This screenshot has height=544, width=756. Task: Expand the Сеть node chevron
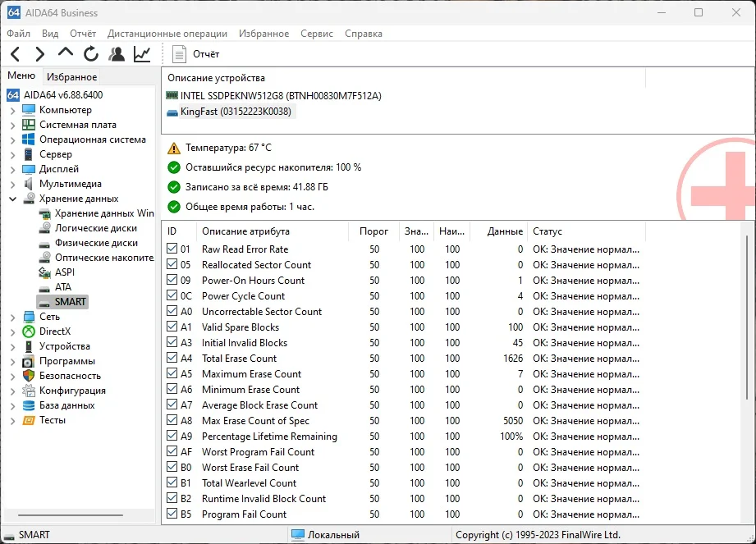click(x=13, y=317)
